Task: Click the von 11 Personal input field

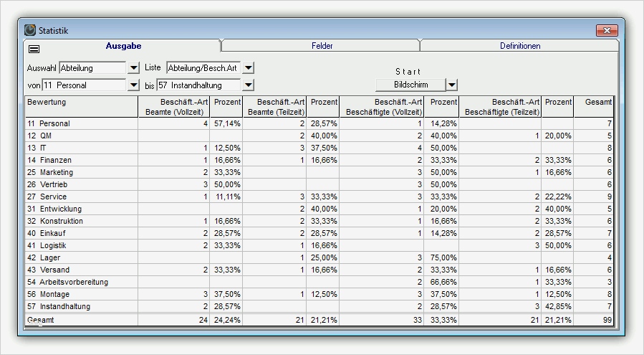Action: 84,85
